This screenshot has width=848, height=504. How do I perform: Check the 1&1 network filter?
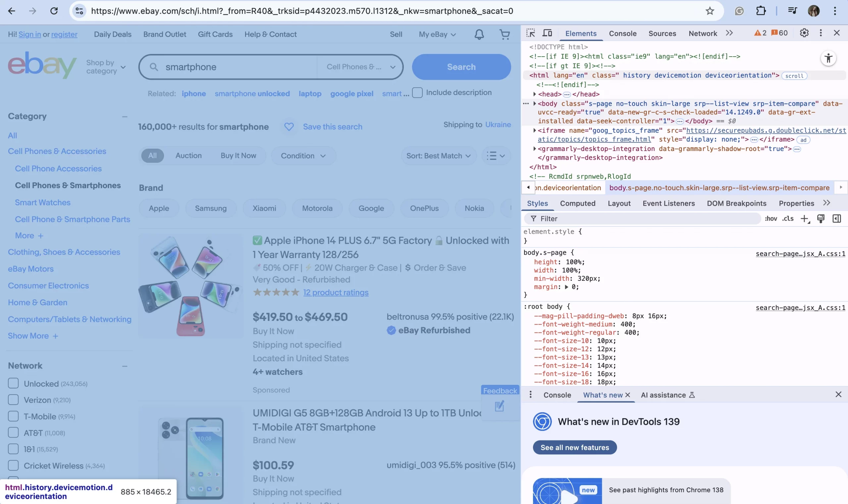(x=13, y=449)
